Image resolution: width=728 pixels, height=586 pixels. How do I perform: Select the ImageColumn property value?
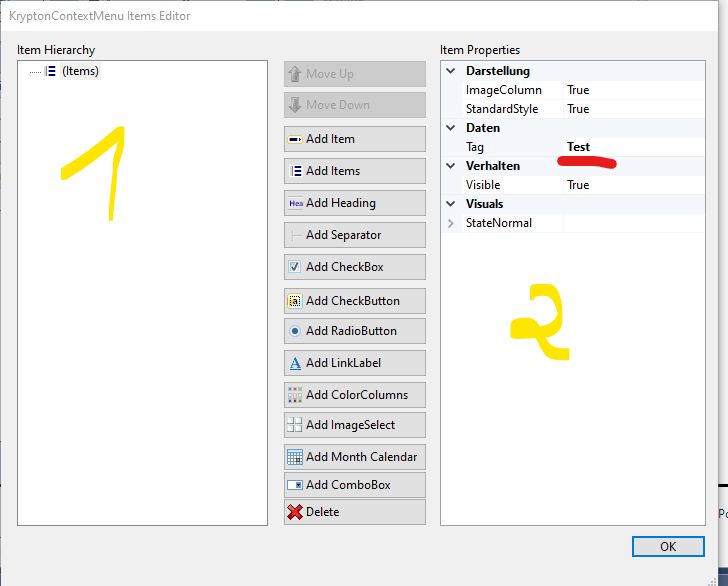pyautogui.click(x=634, y=90)
